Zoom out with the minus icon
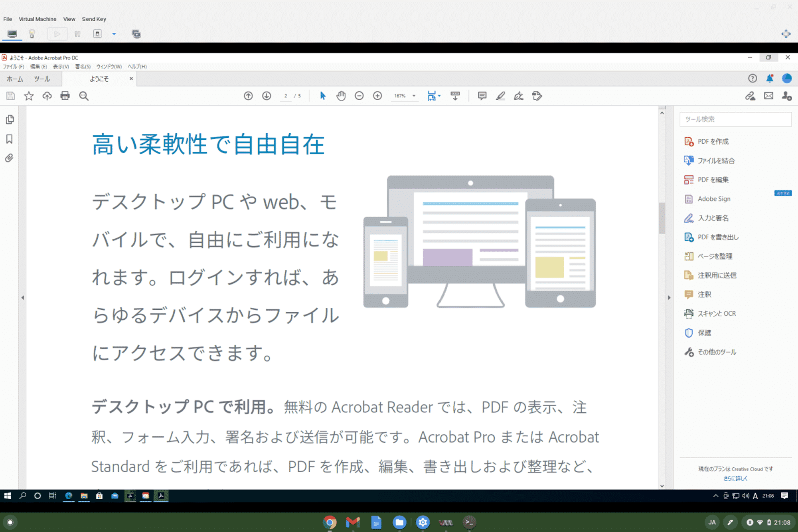Image resolution: width=798 pixels, height=532 pixels. tap(359, 96)
